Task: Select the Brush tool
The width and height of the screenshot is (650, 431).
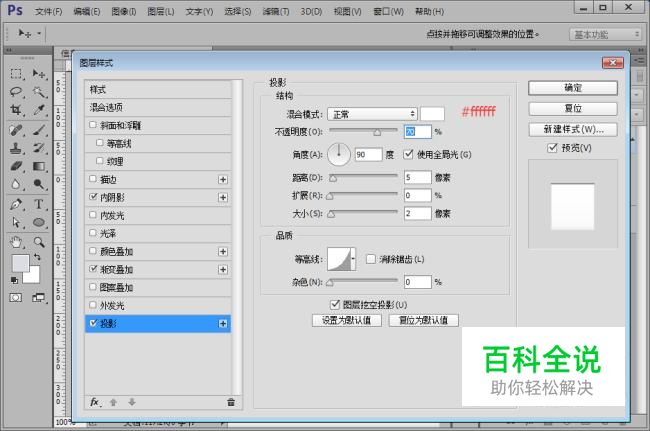Action: tap(39, 130)
